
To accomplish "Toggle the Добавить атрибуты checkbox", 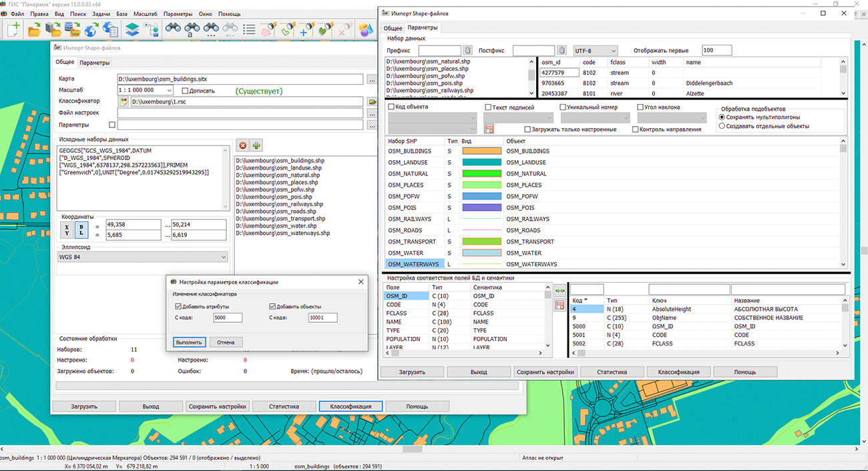I will (x=178, y=307).
